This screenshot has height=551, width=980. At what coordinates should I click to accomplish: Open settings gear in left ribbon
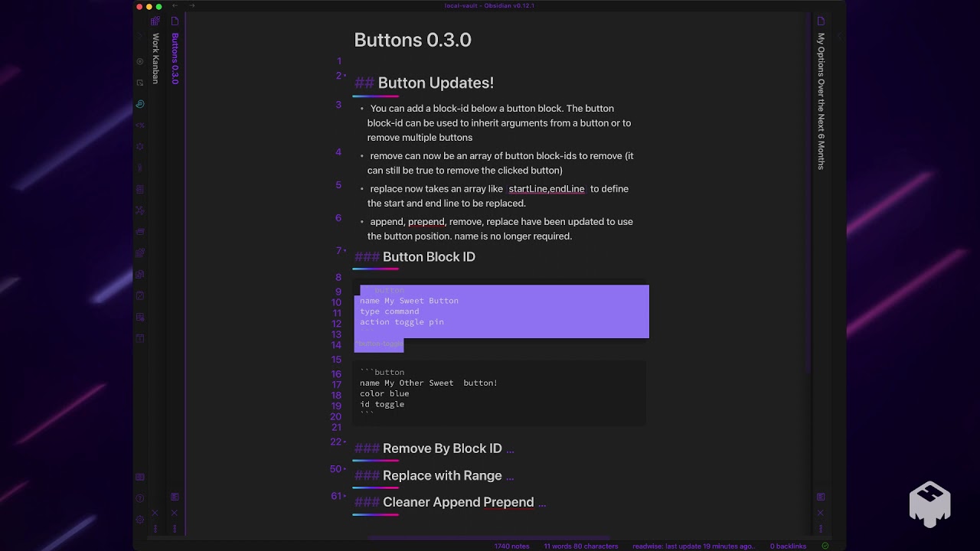pos(139,520)
